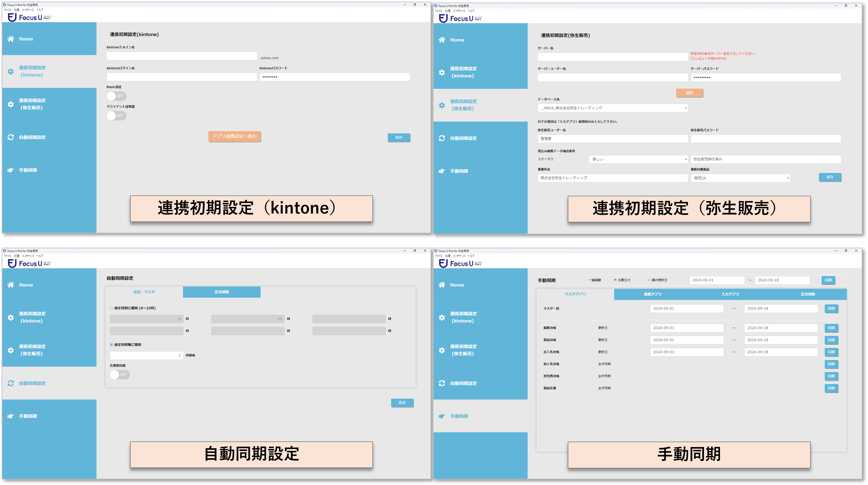Select 伝票日付 radio in manual sync

coord(615,280)
